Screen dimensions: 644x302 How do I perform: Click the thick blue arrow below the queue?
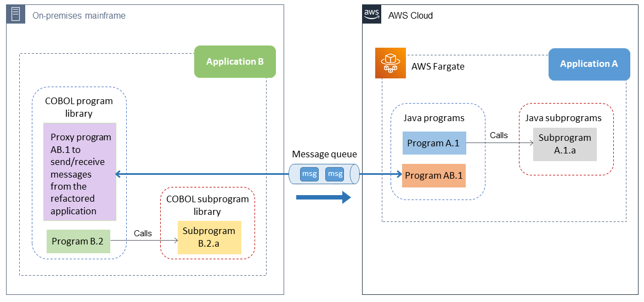tap(323, 197)
